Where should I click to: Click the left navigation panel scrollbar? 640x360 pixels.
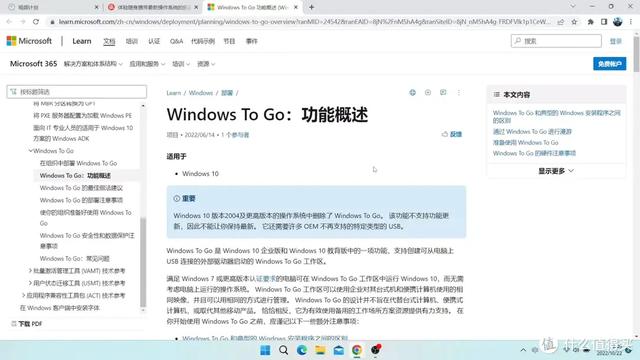[x=143, y=261]
